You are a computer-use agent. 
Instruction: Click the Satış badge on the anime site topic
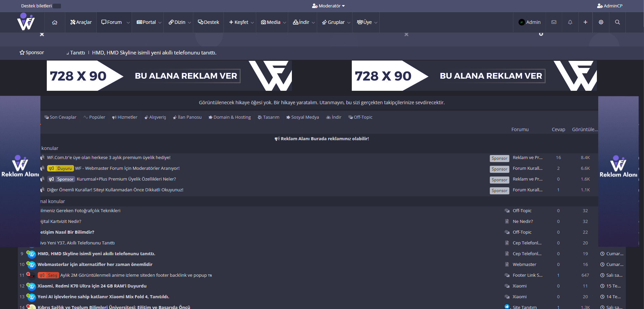pyautogui.click(x=48, y=275)
